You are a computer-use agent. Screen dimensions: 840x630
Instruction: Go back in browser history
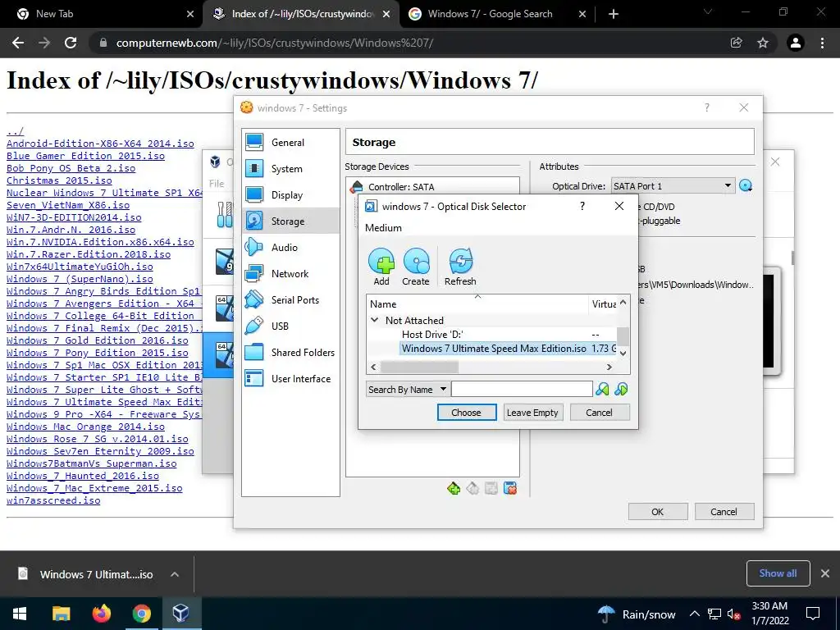click(x=18, y=43)
